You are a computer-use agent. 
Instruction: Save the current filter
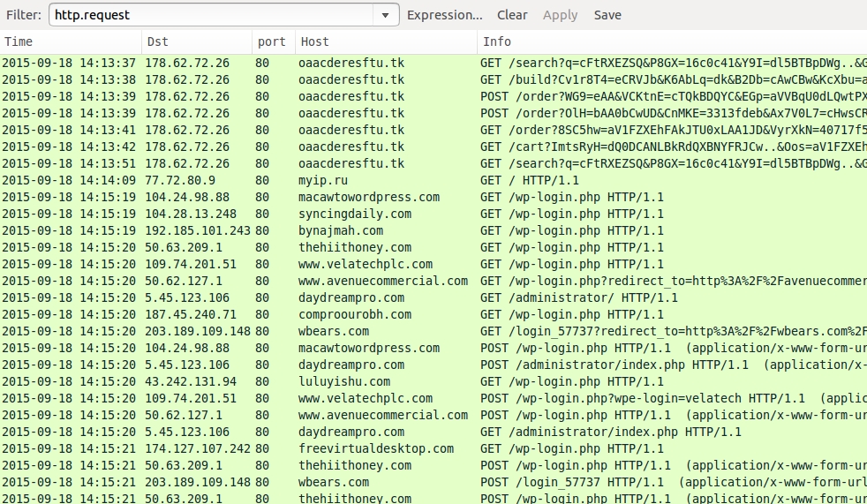(x=607, y=15)
